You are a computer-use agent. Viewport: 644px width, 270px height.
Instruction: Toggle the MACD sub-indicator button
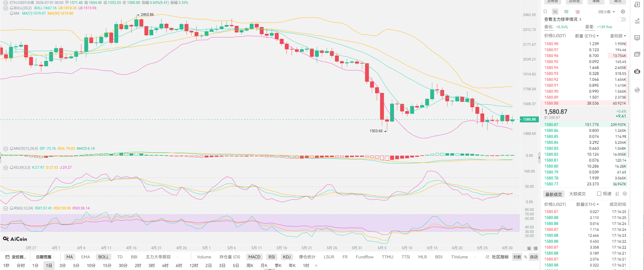click(254, 257)
